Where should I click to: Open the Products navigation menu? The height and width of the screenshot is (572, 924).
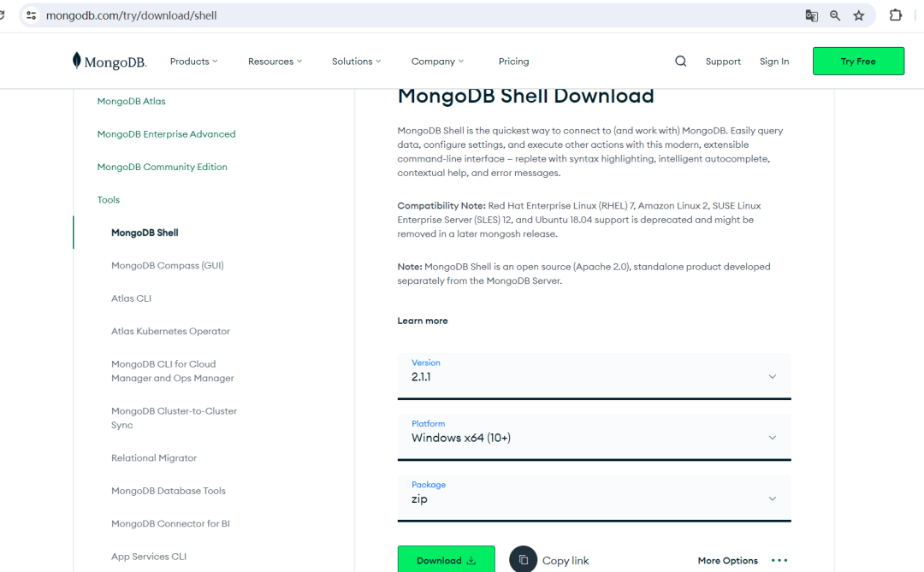[x=194, y=62]
